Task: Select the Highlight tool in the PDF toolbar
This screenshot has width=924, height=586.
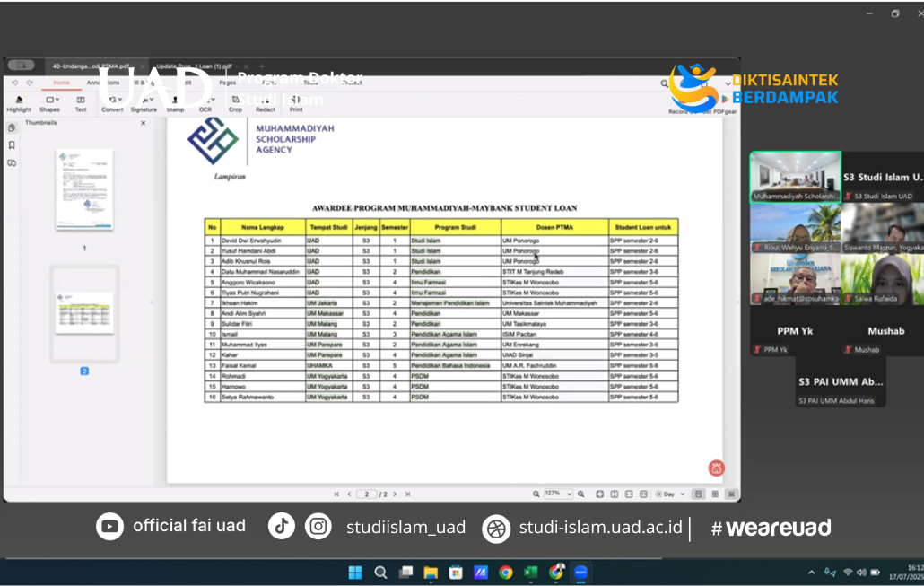Action: [19, 104]
